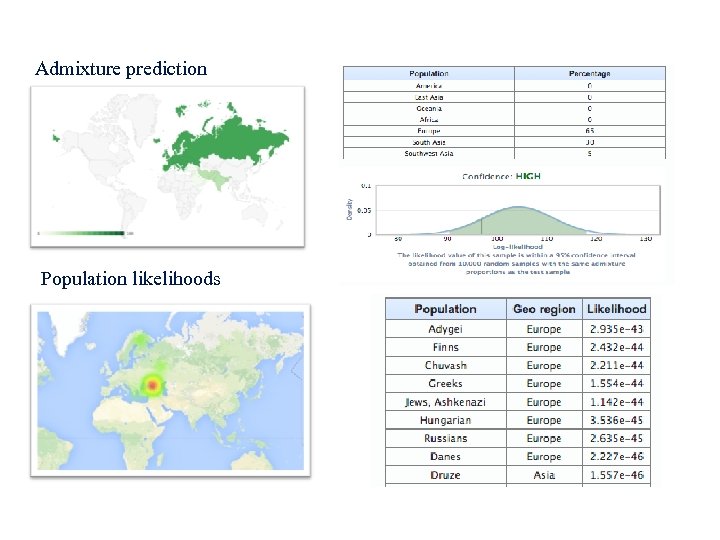720x540 pixels.
Task: Select Population header in likelihood table
Action: point(445,309)
